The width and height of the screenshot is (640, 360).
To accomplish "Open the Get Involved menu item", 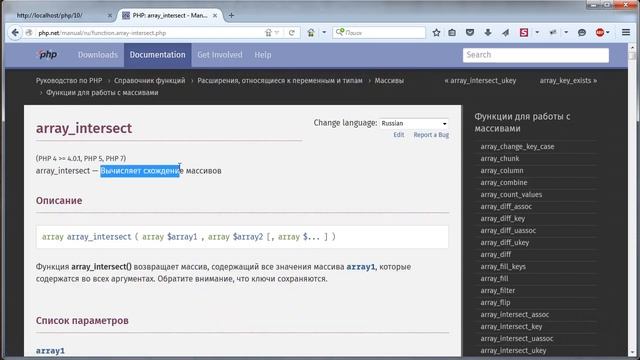I will click(x=220, y=55).
